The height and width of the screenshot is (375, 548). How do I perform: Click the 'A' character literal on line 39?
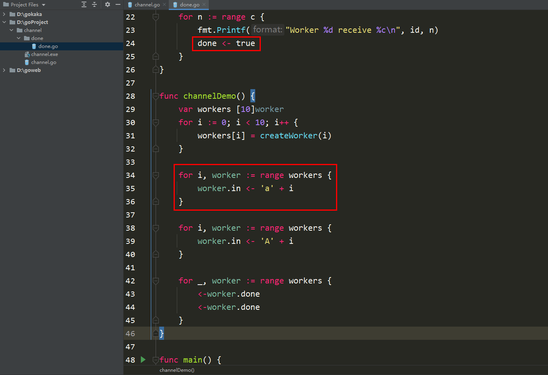268,241
